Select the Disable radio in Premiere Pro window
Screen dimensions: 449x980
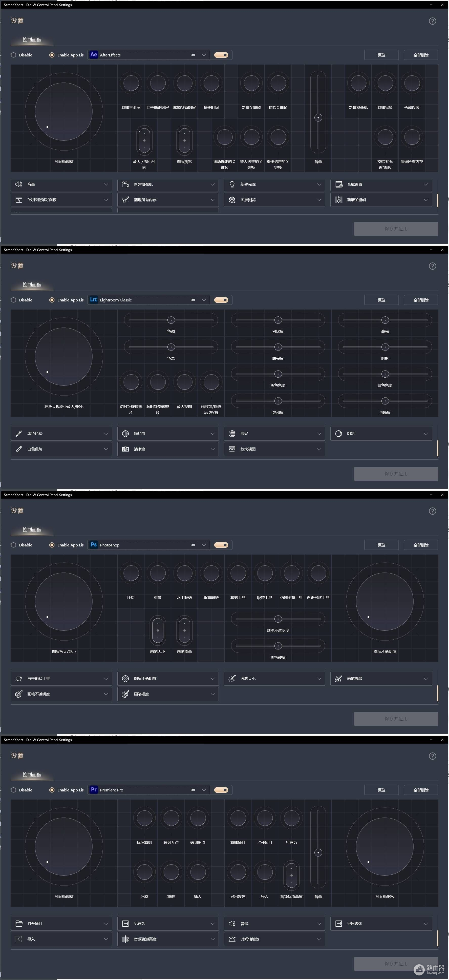pyautogui.click(x=14, y=790)
